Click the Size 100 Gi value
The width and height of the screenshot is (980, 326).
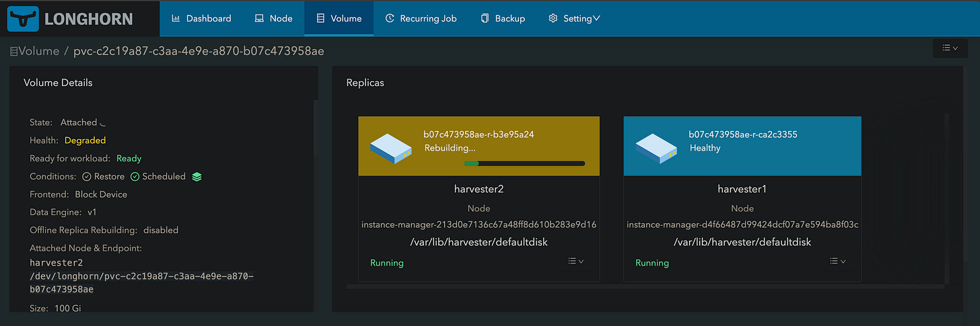click(68, 309)
